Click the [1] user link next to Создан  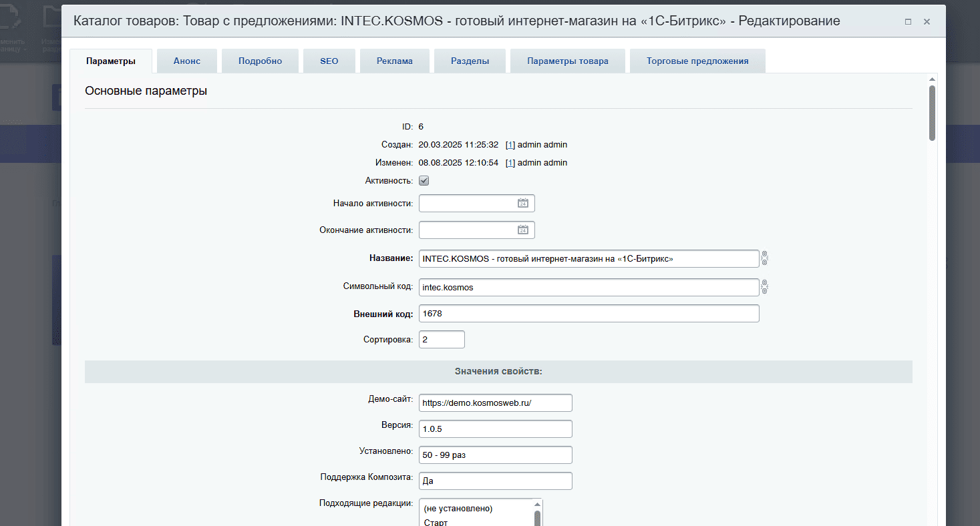click(x=510, y=145)
